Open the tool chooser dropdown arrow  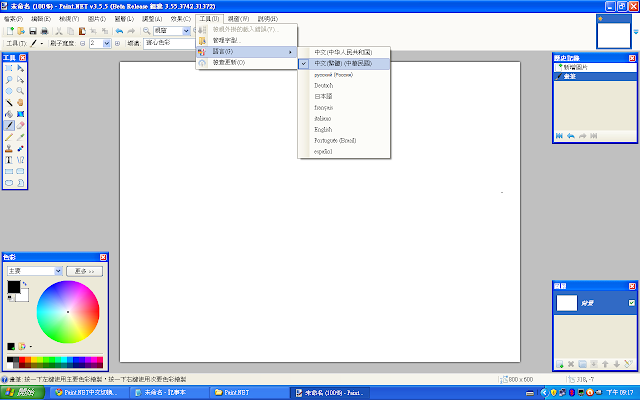[42, 43]
